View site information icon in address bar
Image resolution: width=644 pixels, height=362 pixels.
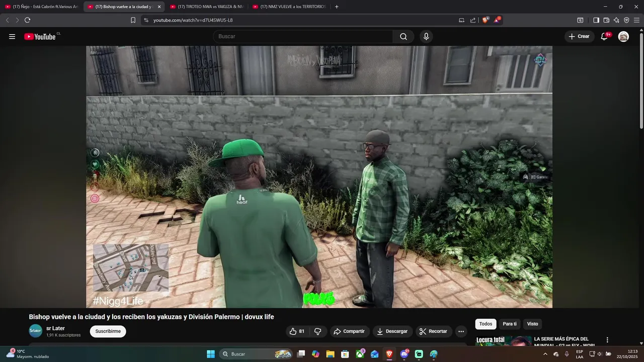tap(146, 20)
